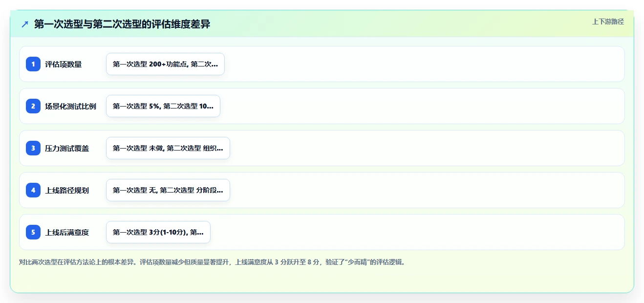Select the 上线后满意度 row label
The width and height of the screenshot is (644, 303).
67,232
